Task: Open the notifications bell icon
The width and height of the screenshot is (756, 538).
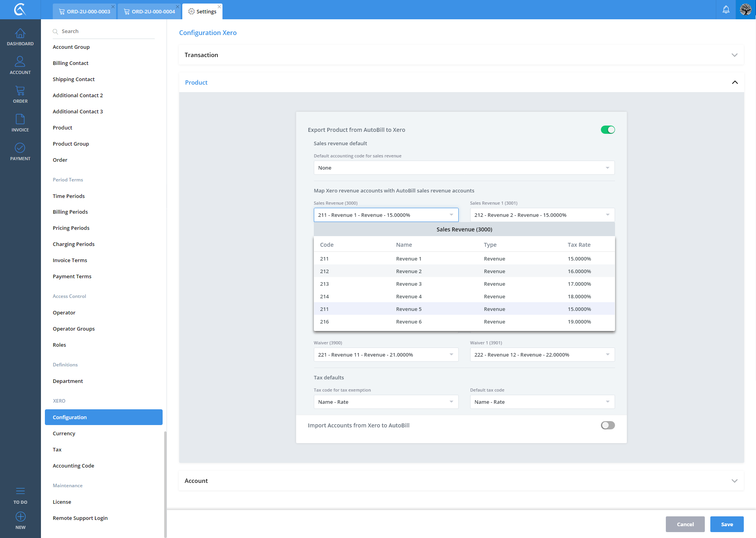Action: point(726,9)
